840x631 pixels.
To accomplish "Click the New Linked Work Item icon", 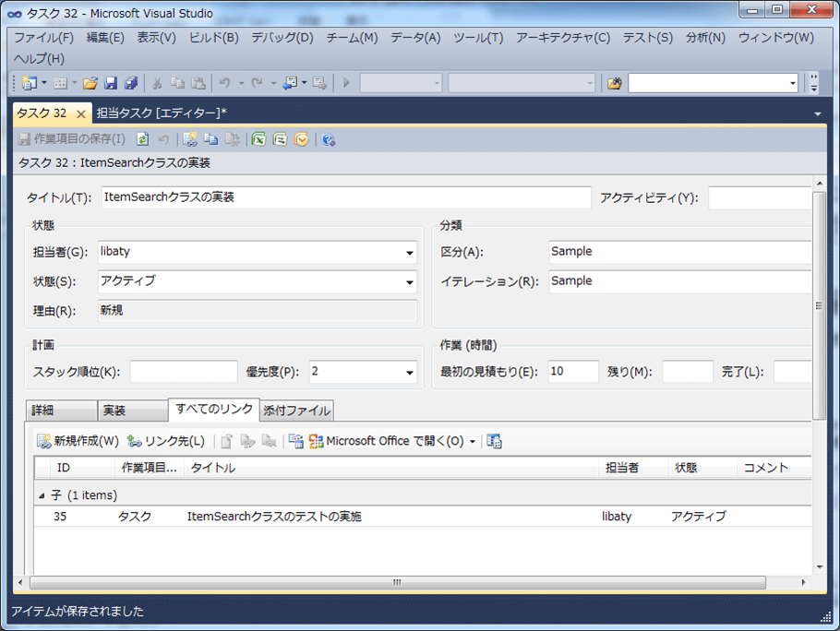I will [x=190, y=139].
